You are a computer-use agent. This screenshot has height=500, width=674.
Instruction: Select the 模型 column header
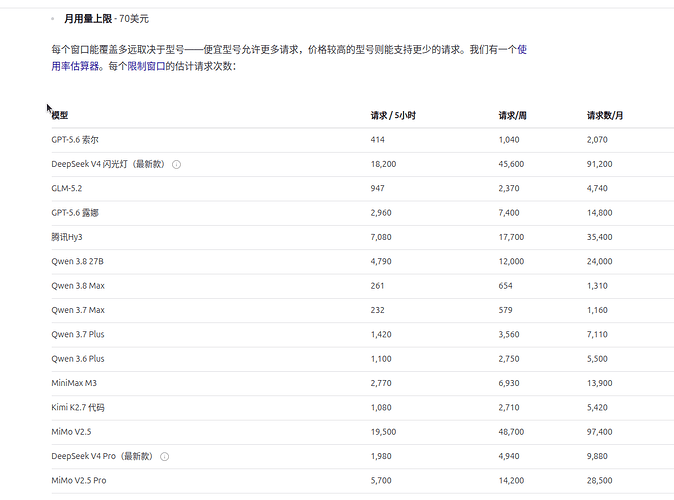tap(60, 115)
